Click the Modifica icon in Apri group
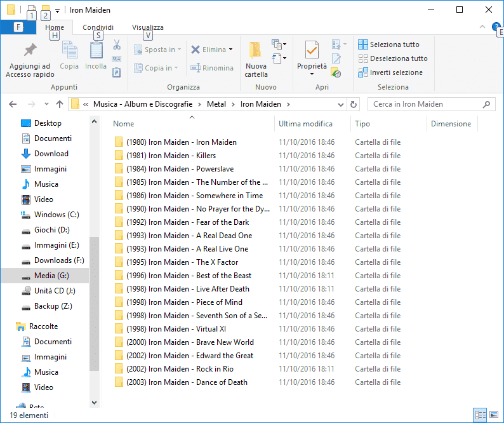 [336, 58]
